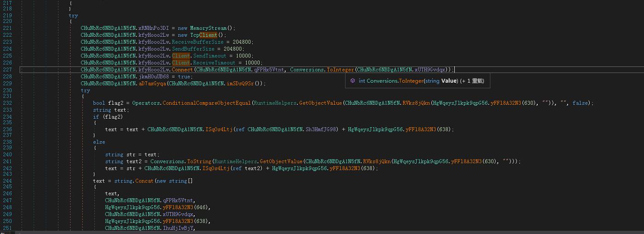Image resolution: width=644 pixels, height=234 pixels.
Task: Click the "Connect" method call on line 227
Action: coord(182,69)
